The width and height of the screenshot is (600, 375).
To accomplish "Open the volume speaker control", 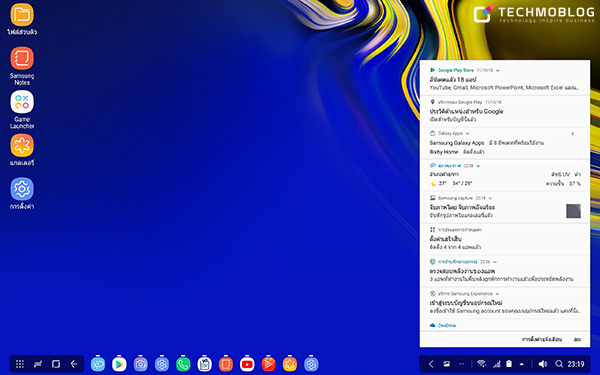I will [542, 364].
